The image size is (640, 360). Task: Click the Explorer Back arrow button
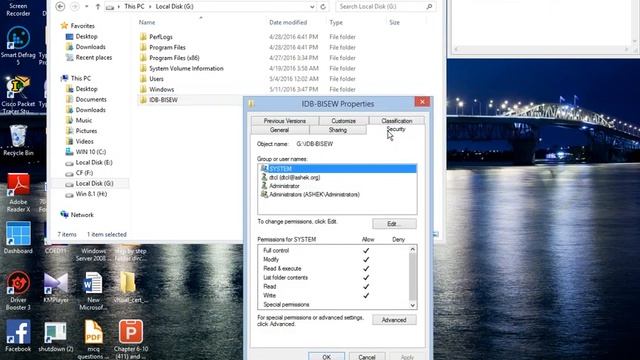point(60,7)
